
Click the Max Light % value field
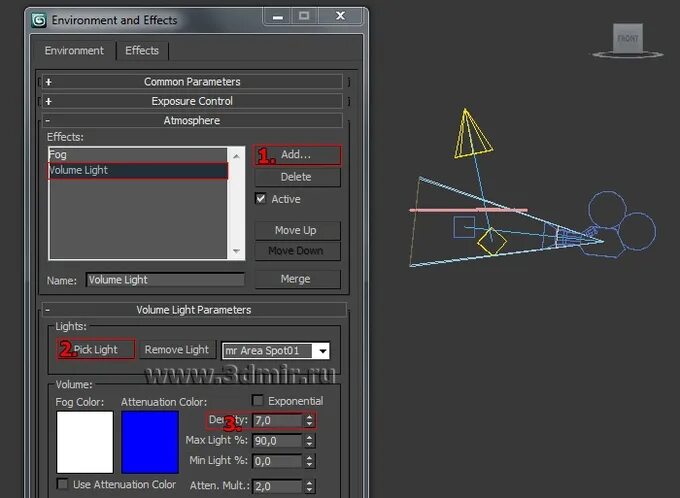[277, 441]
